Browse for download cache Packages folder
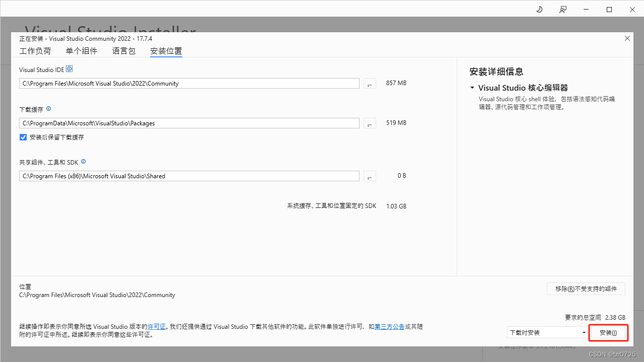The height and width of the screenshot is (362, 644). pos(370,123)
